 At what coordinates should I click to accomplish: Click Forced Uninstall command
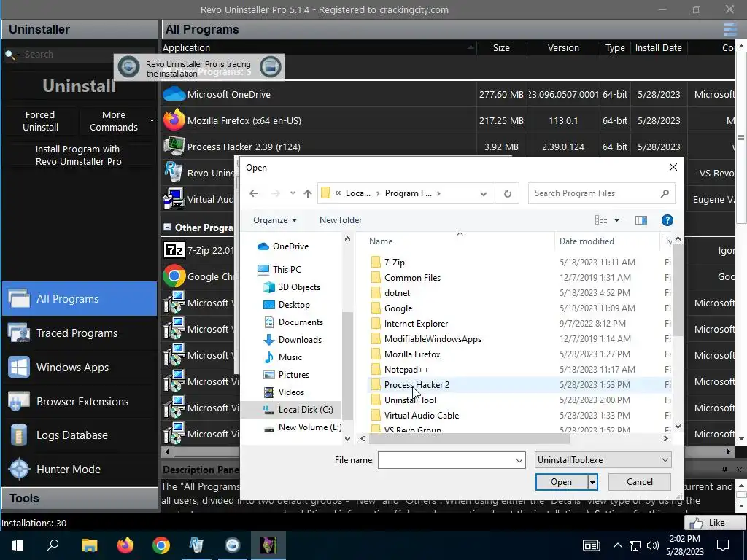coord(40,121)
